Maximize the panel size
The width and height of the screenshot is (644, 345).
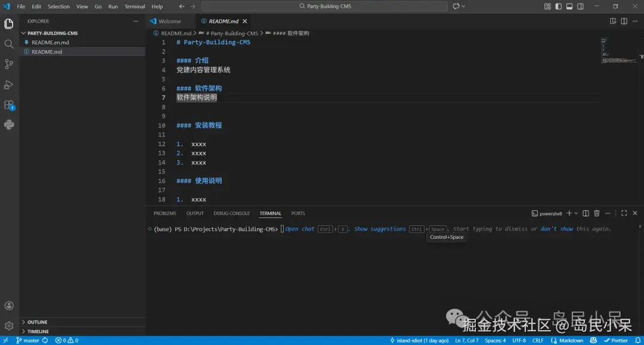(x=624, y=213)
